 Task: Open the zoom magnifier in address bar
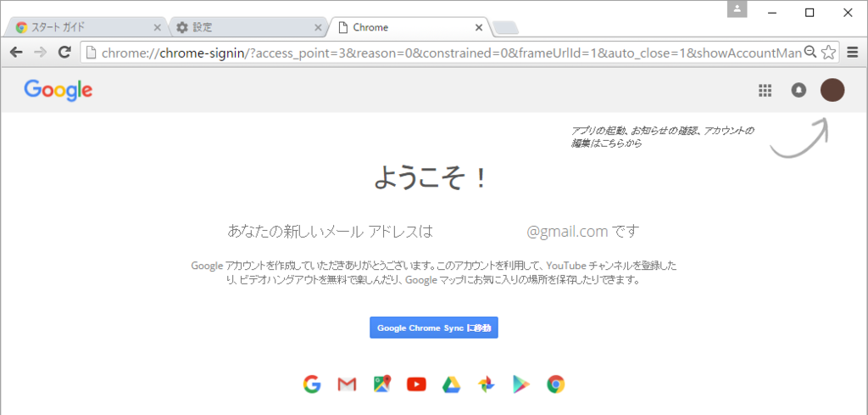click(810, 52)
